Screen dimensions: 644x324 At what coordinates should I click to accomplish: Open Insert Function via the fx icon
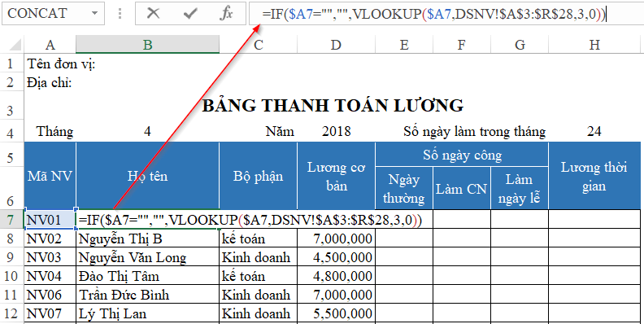[x=226, y=13]
